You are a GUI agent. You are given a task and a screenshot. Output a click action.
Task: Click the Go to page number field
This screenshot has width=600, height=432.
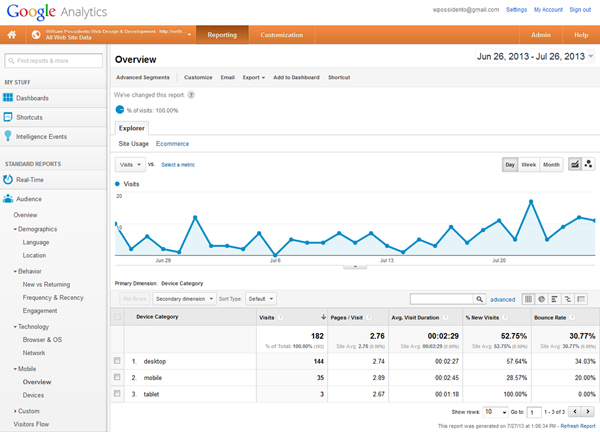click(534, 412)
